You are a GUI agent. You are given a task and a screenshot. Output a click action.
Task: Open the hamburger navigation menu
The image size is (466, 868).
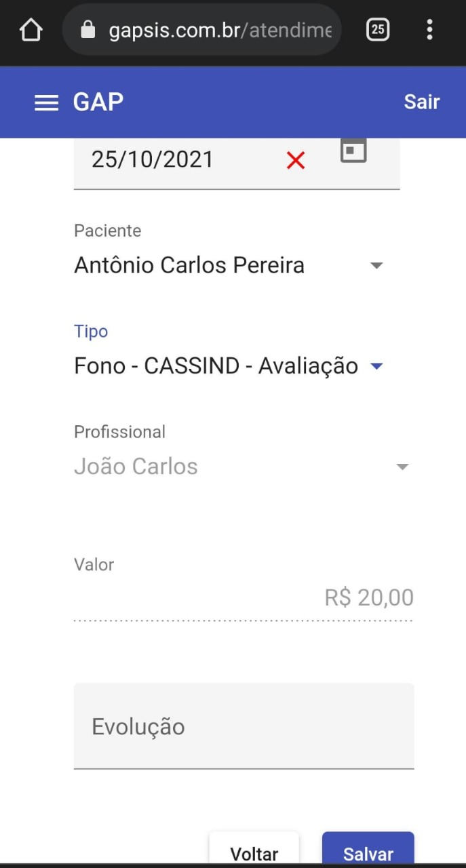[46, 102]
